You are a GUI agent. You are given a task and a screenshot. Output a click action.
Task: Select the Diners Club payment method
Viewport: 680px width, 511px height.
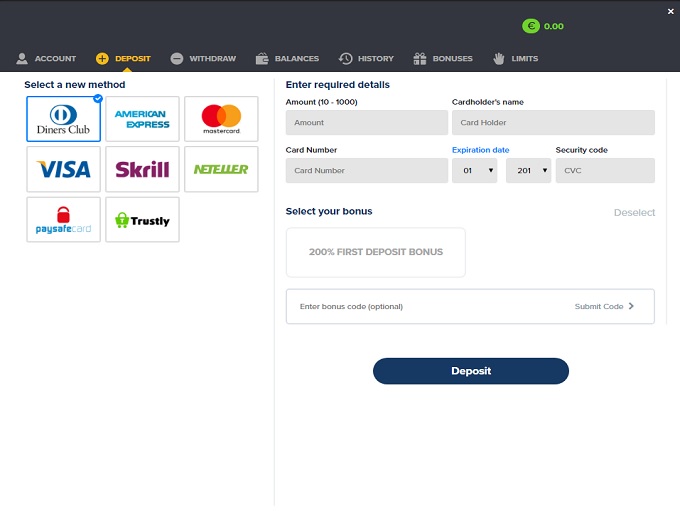(x=63, y=120)
